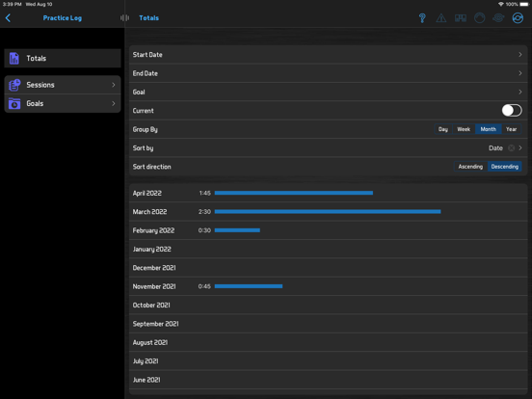Viewport: 532px width, 399px height.
Task: Select the October 2021 row
Action: click(328, 305)
